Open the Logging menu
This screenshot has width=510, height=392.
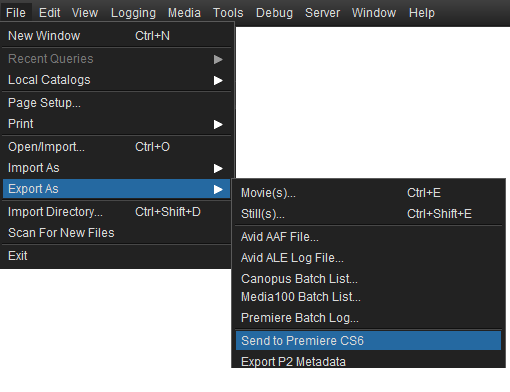(133, 13)
